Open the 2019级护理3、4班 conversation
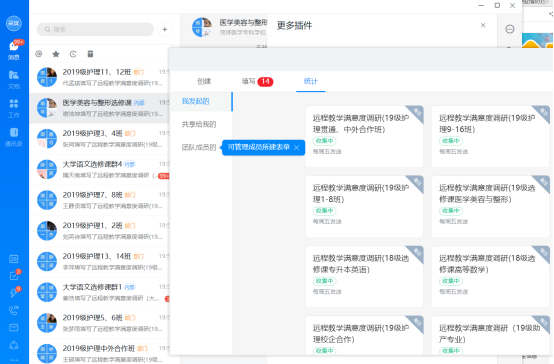The image size is (554, 364). (x=101, y=139)
